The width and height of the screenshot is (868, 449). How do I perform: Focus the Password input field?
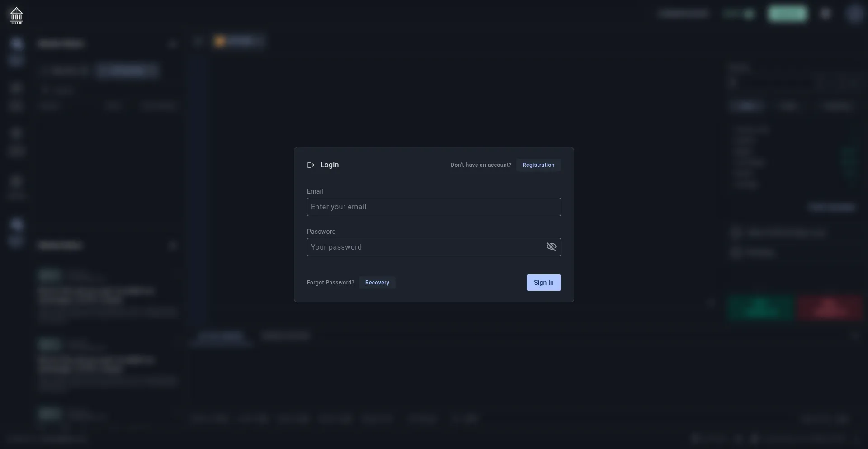tap(425, 247)
